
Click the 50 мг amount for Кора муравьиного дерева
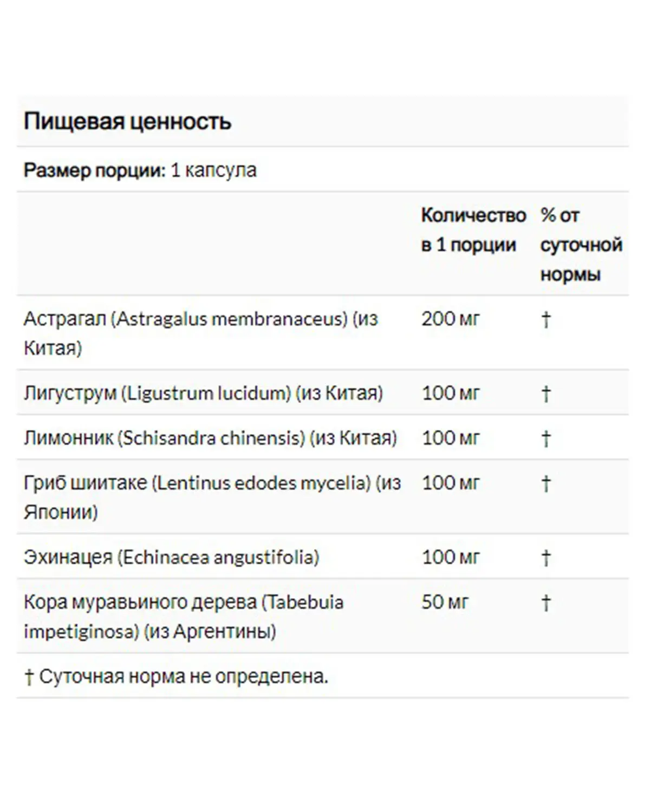coord(445,602)
